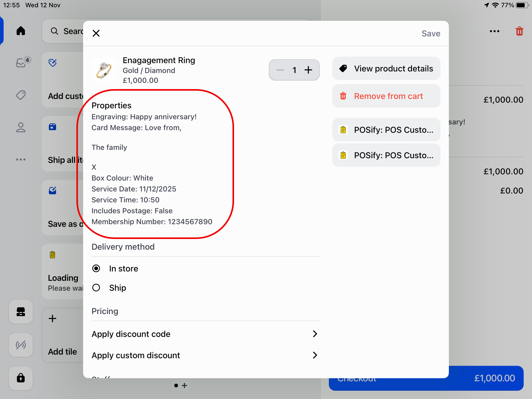The height and width of the screenshot is (399, 532).
Task: Choose Ship as the delivery method
Action: coord(96,288)
